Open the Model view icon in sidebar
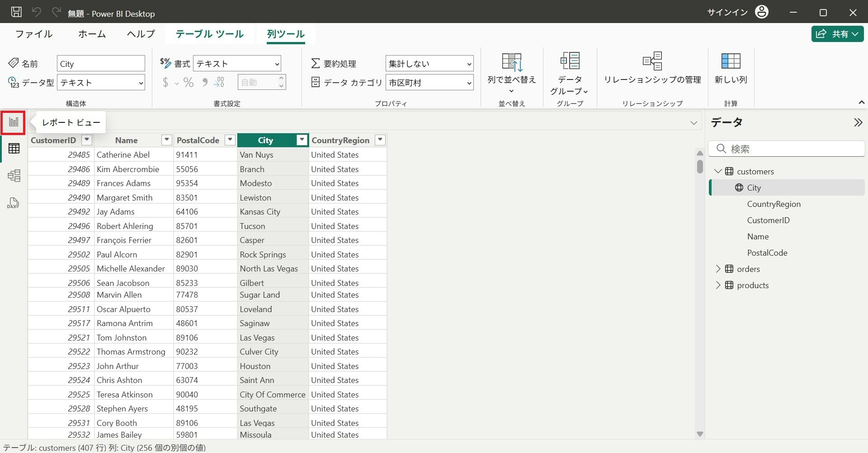 [x=14, y=175]
